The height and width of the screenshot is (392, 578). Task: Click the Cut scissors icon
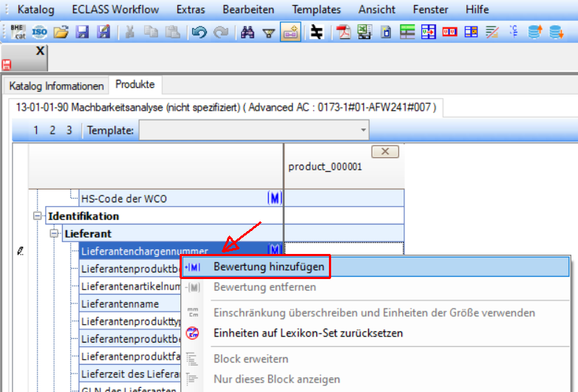tap(130, 32)
